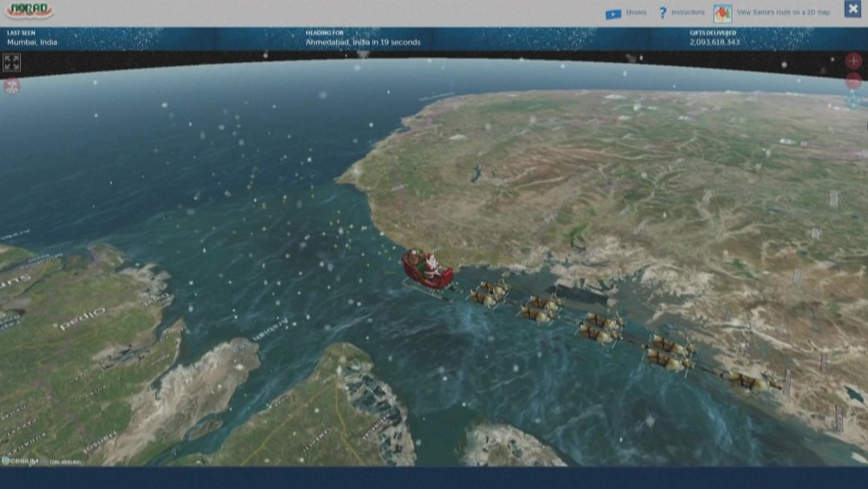Zoom in with the plus button
Screen dimensions: 868x489
pos(853,61)
